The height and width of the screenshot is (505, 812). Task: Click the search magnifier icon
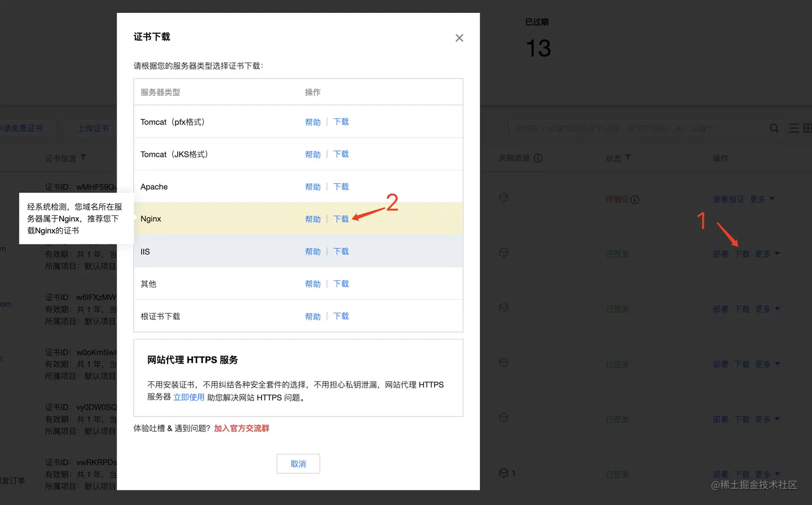click(x=774, y=128)
